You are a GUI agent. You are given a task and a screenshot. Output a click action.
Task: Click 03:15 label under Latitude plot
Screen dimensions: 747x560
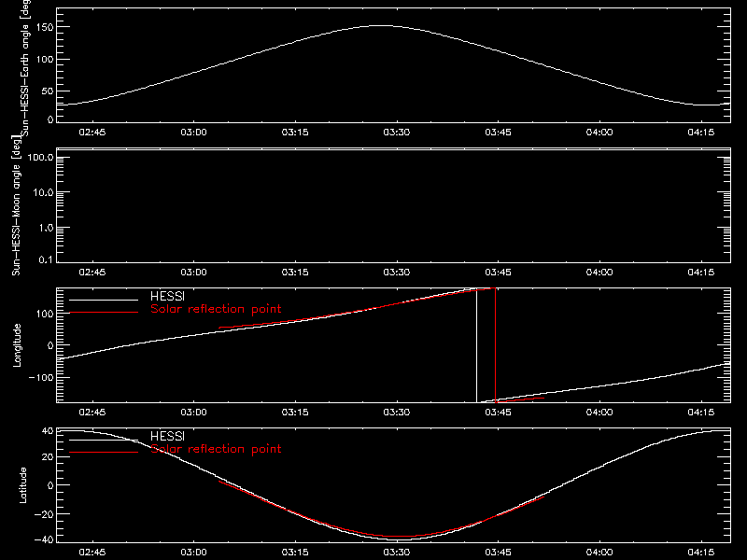pyautogui.click(x=295, y=553)
